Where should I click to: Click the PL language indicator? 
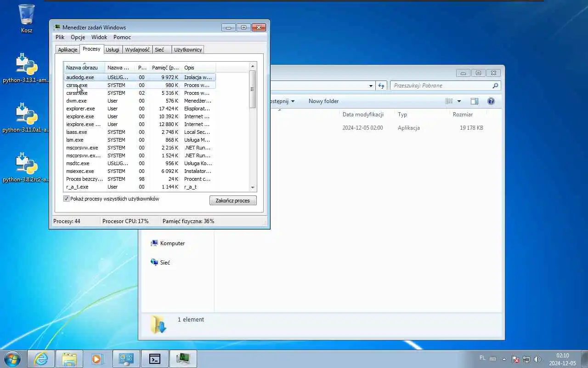coord(482,357)
